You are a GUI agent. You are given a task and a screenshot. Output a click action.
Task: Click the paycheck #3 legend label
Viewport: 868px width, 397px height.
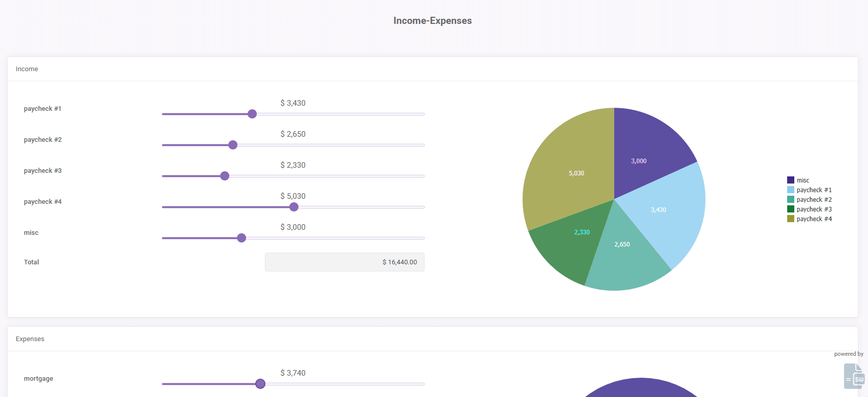pos(814,209)
